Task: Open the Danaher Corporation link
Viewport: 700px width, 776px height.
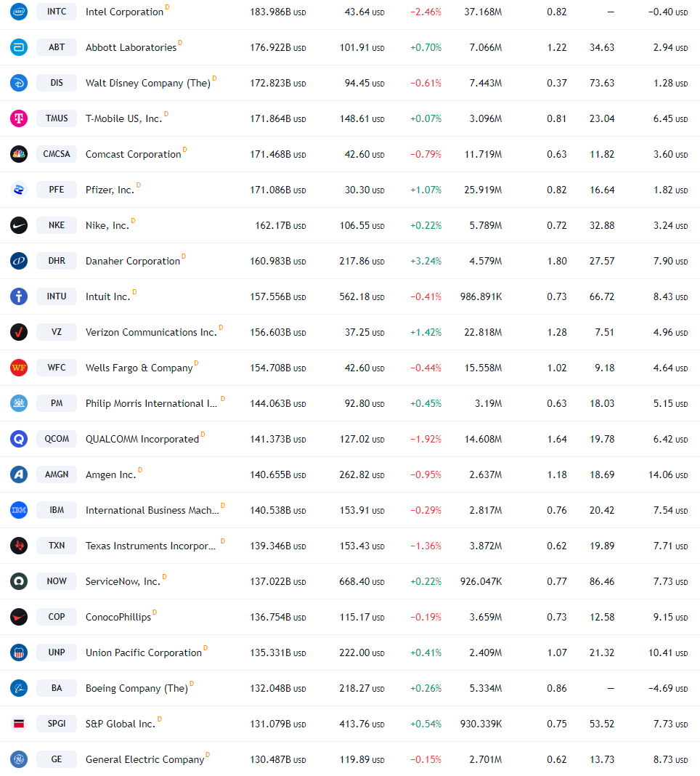Action: pos(133,262)
